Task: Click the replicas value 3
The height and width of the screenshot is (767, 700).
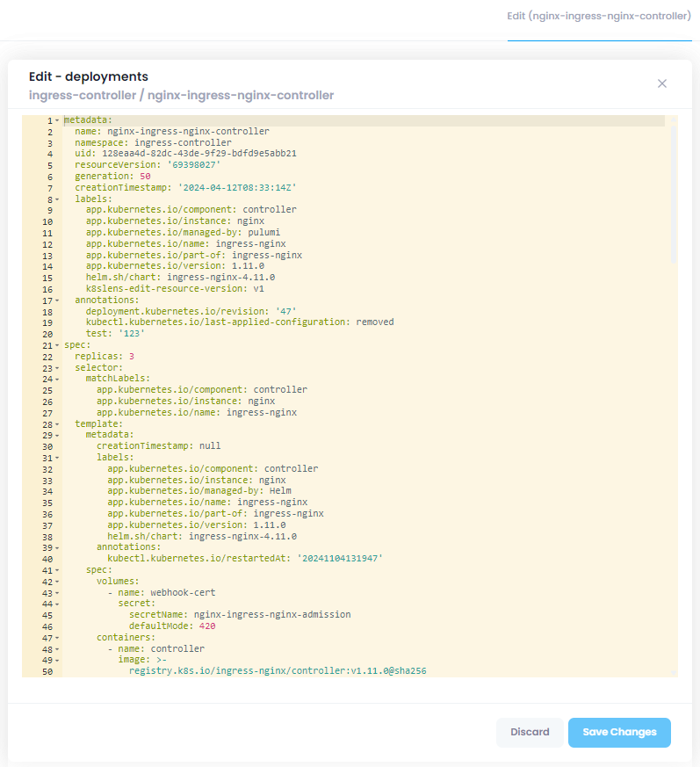Action: 132,357
